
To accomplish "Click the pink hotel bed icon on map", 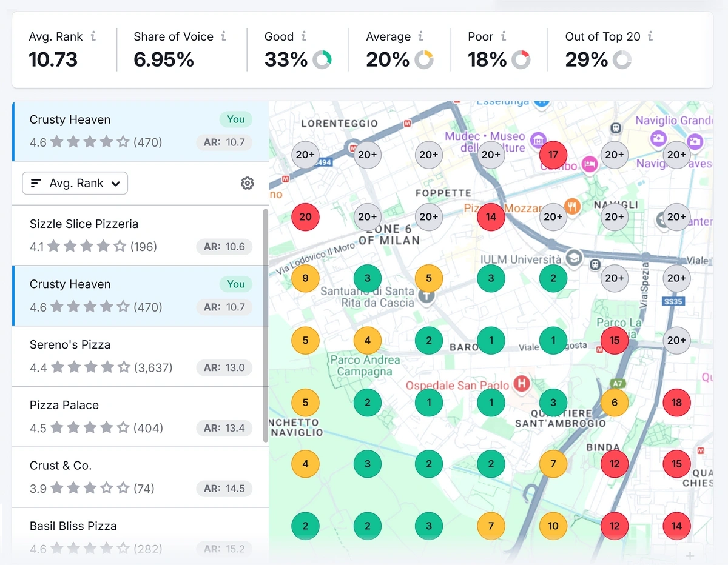I will [589, 164].
